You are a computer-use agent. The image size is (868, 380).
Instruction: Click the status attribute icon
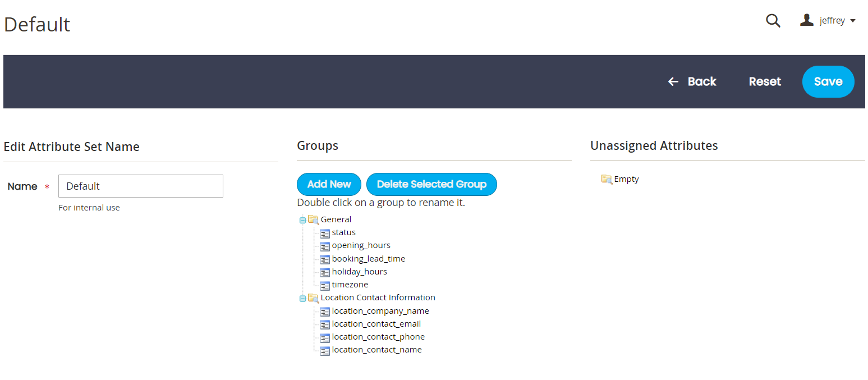click(325, 233)
